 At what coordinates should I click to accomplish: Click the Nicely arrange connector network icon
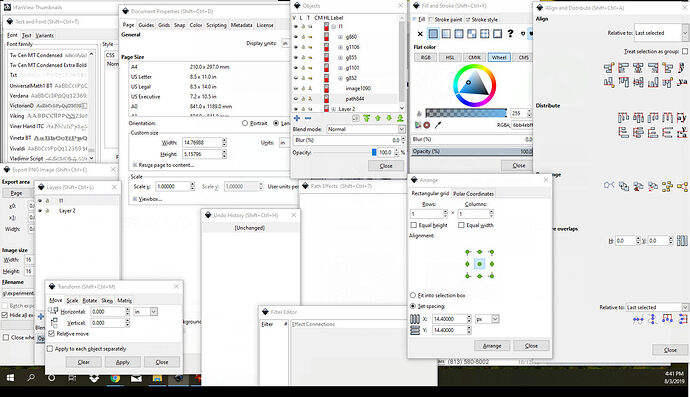pos(609,185)
